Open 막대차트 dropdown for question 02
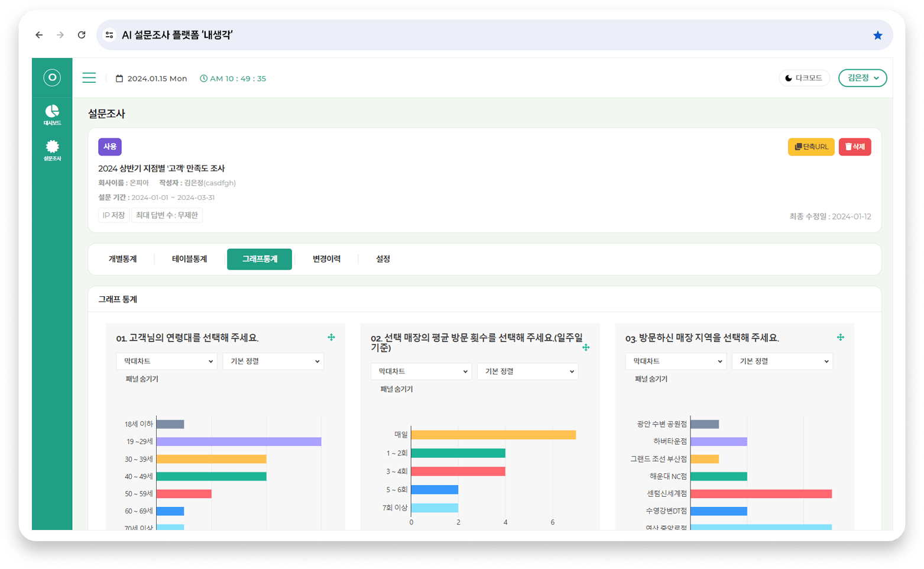 pyautogui.click(x=422, y=371)
